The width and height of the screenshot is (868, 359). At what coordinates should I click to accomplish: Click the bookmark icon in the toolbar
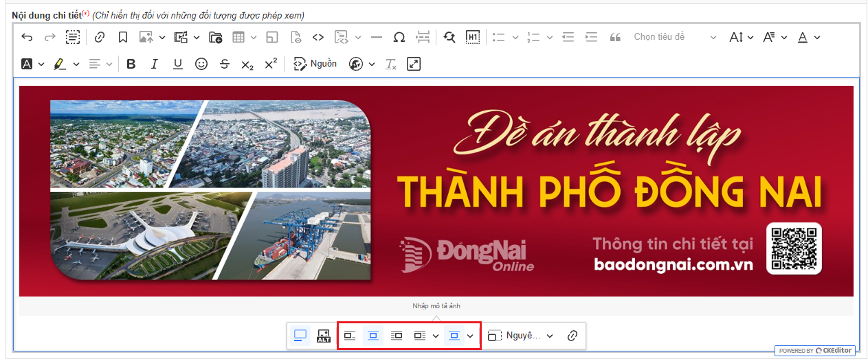pos(122,37)
